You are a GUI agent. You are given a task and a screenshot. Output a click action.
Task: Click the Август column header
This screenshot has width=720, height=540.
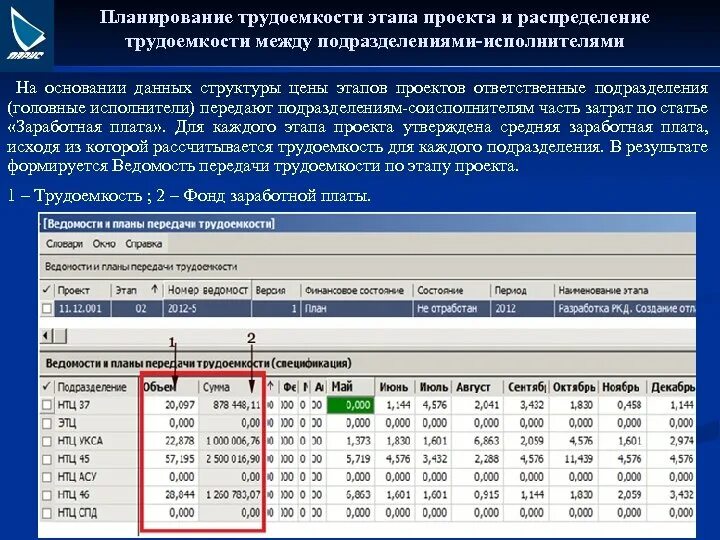(x=478, y=387)
